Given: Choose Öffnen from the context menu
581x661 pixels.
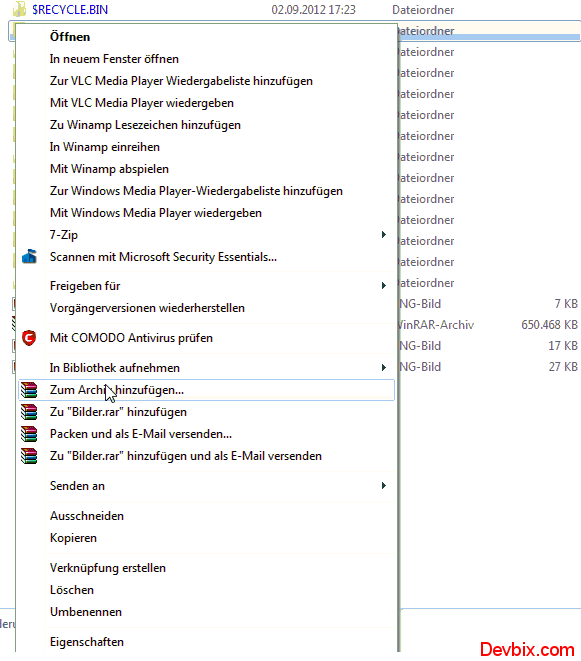Looking at the screenshot, I should (x=207, y=37).
